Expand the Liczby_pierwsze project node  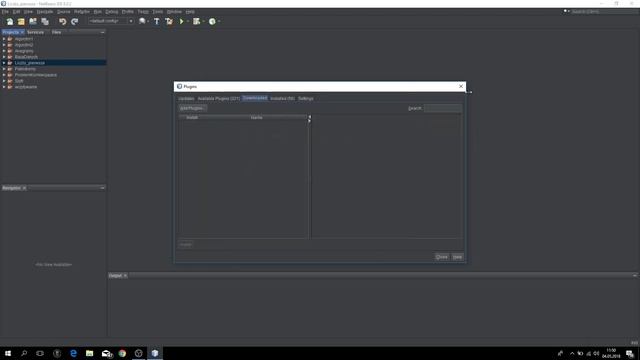click(x=4, y=63)
